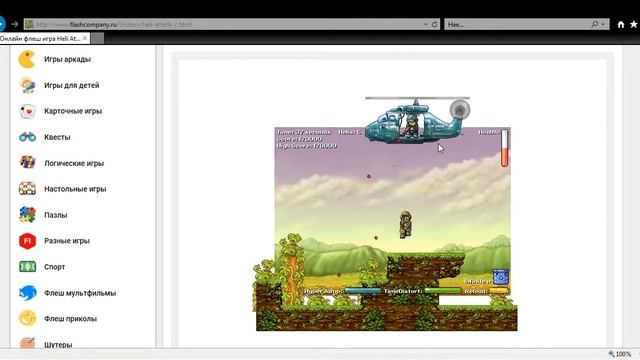
Task: Select the Шутеры category text
Action: pyautogui.click(x=58, y=345)
